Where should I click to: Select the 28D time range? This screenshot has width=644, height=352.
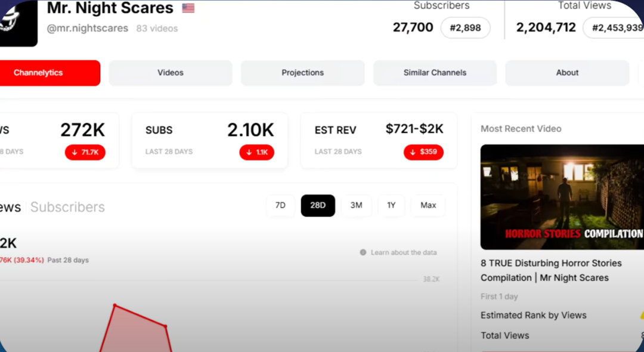tap(318, 205)
